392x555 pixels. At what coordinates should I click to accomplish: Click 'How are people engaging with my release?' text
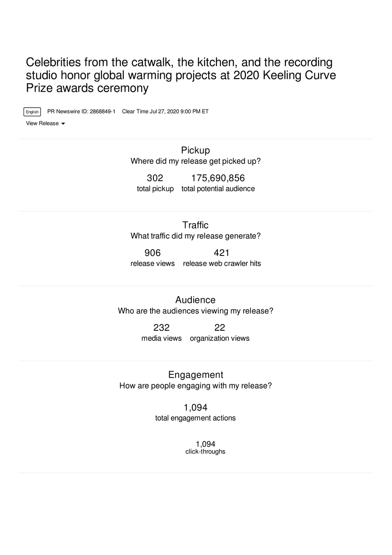tap(196, 386)
